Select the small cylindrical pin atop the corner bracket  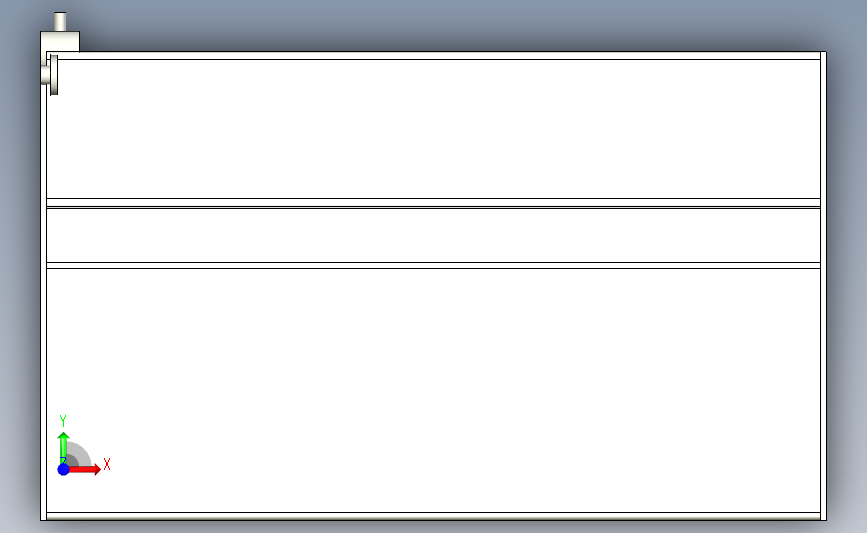coord(60,22)
